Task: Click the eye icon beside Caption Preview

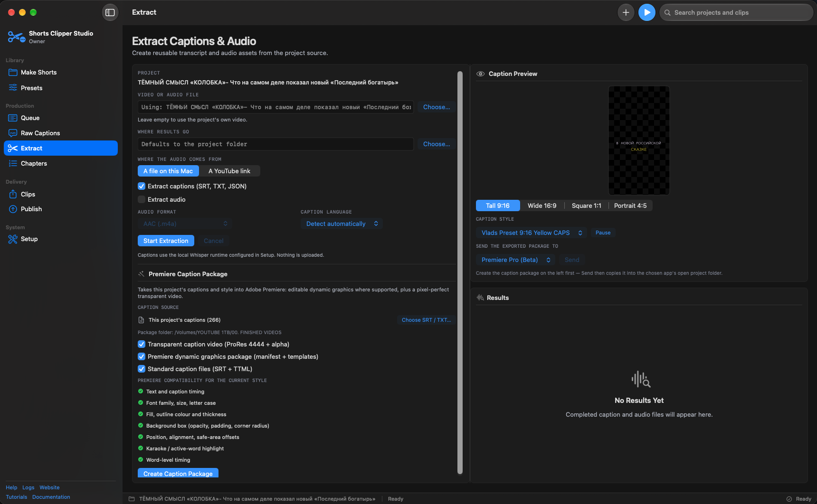Action: pyautogui.click(x=481, y=74)
